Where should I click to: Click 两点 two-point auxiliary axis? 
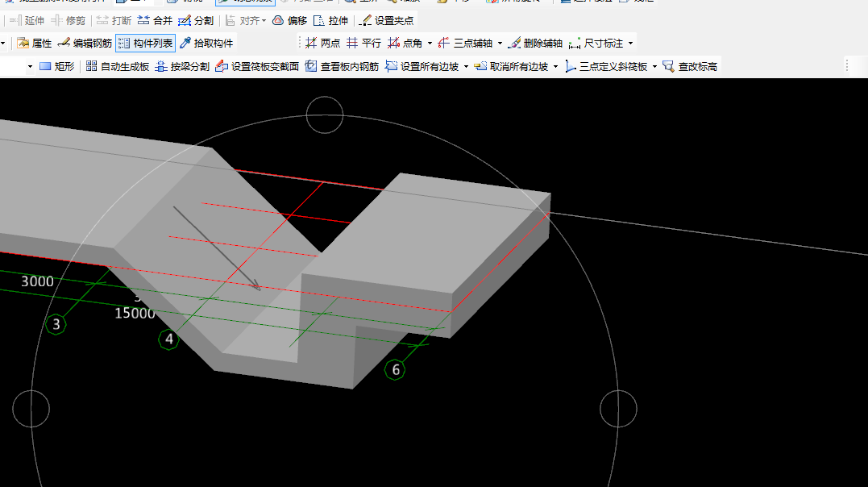[x=322, y=44]
